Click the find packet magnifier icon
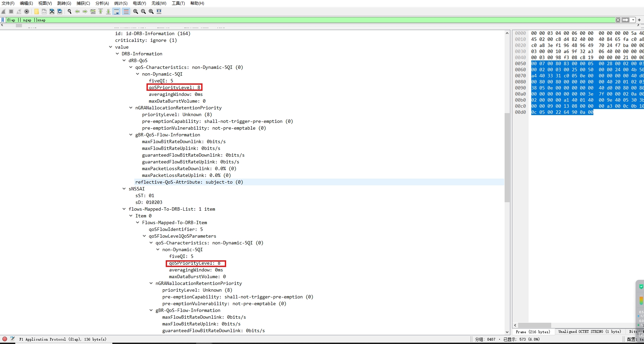The width and height of the screenshot is (644, 344). (70, 11)
